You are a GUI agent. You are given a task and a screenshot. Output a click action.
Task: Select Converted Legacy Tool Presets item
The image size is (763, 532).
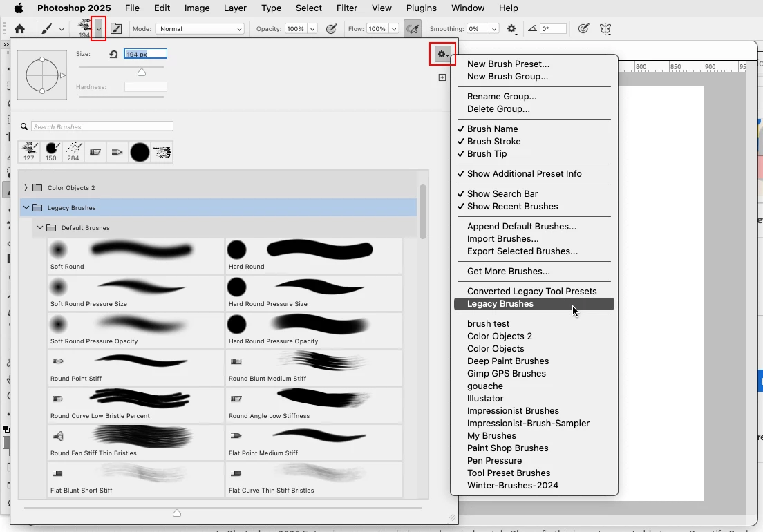[x=534, y=292]
